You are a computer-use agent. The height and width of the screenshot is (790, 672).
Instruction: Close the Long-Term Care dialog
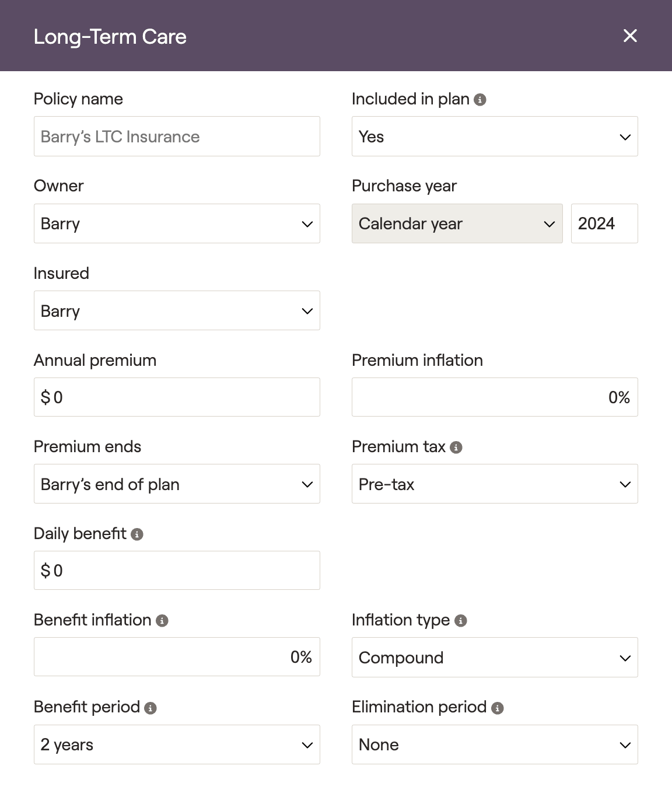pos(630,36)
